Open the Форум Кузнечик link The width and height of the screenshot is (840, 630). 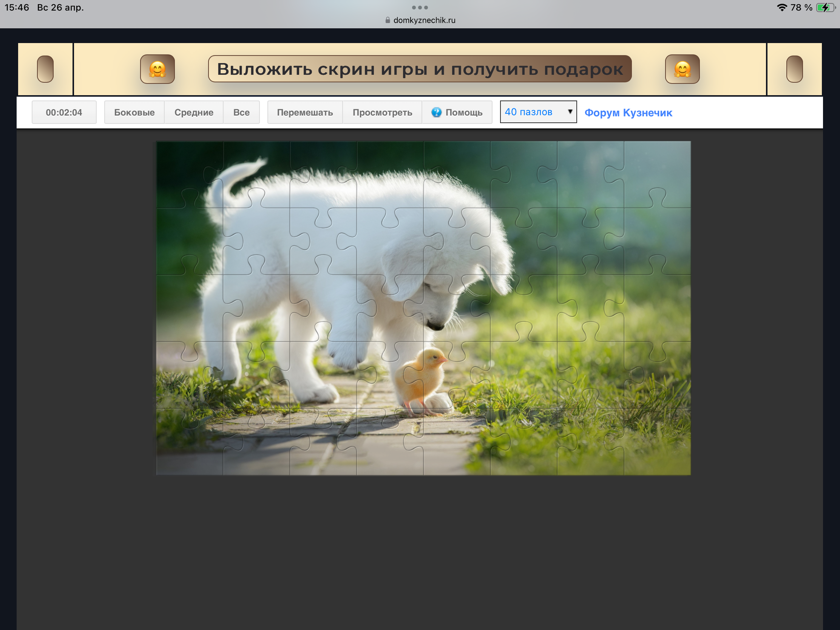pyautogui.click(x=628, y=113)
